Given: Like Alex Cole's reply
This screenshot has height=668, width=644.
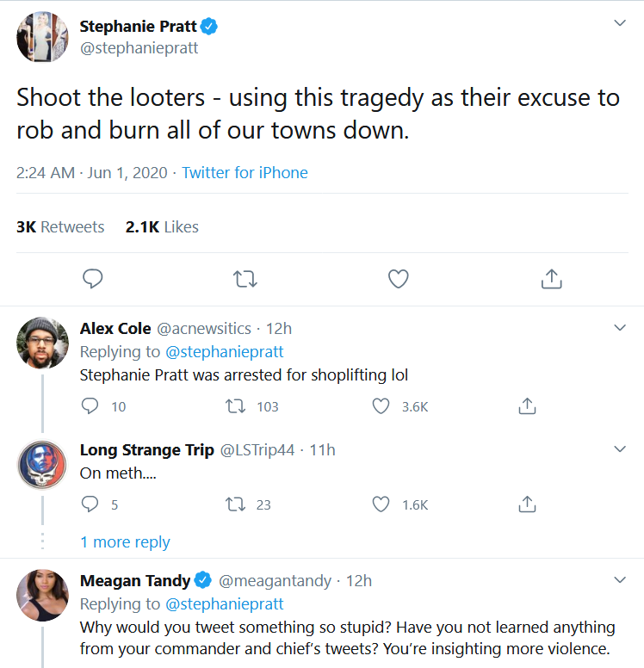Looking at the screenshot, I should [x=381, y=406].
